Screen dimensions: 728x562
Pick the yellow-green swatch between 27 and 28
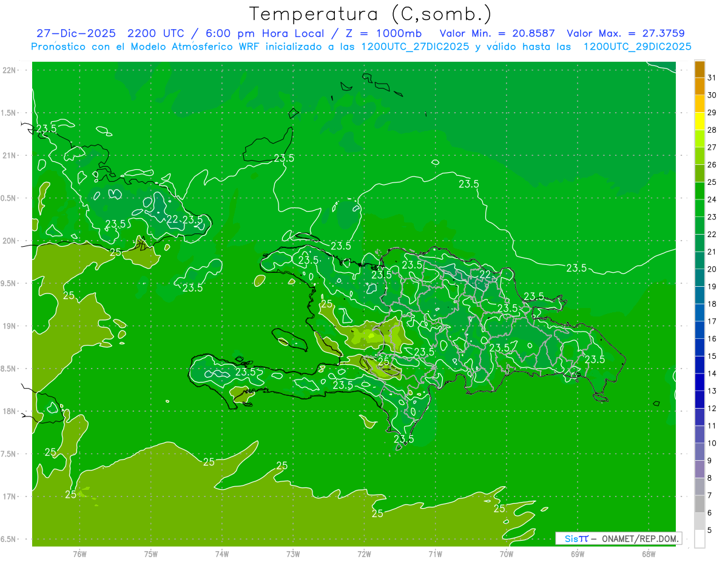tap(699, 139)
